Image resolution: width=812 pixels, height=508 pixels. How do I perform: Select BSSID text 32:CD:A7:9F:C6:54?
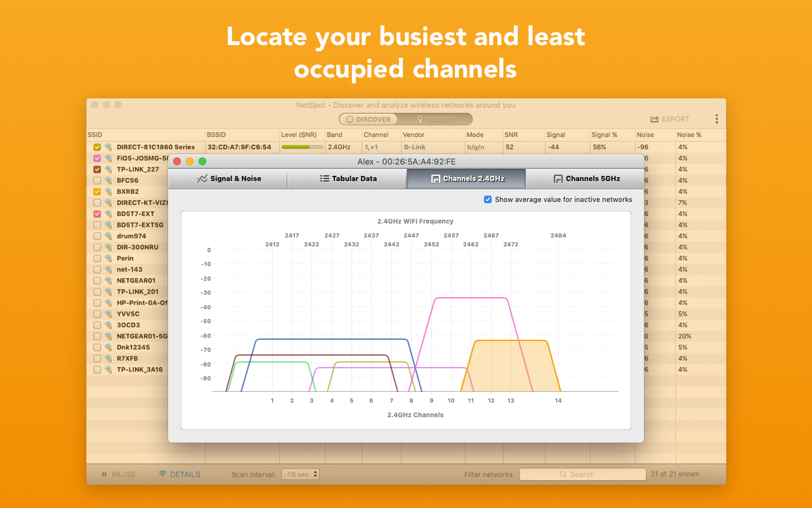239,147
